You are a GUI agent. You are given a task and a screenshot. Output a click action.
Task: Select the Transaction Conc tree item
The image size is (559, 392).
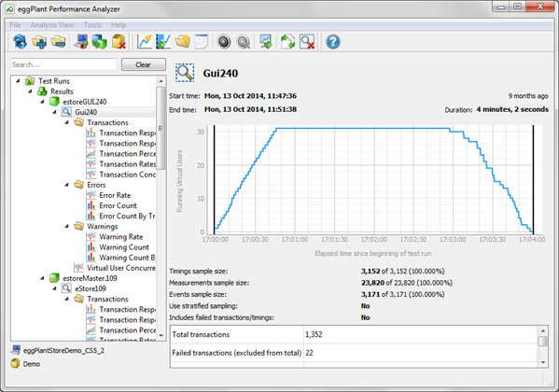[x=127, y=175]
